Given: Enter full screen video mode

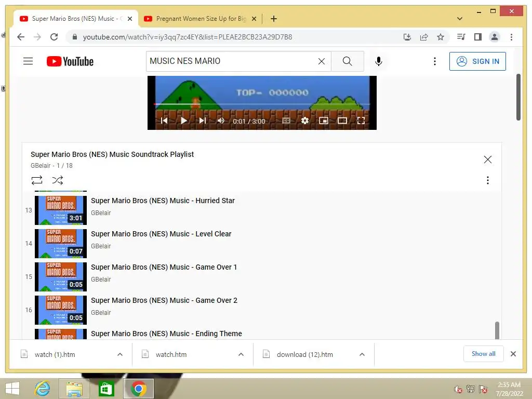Looking at the screenshot, I should click(361, 121).
